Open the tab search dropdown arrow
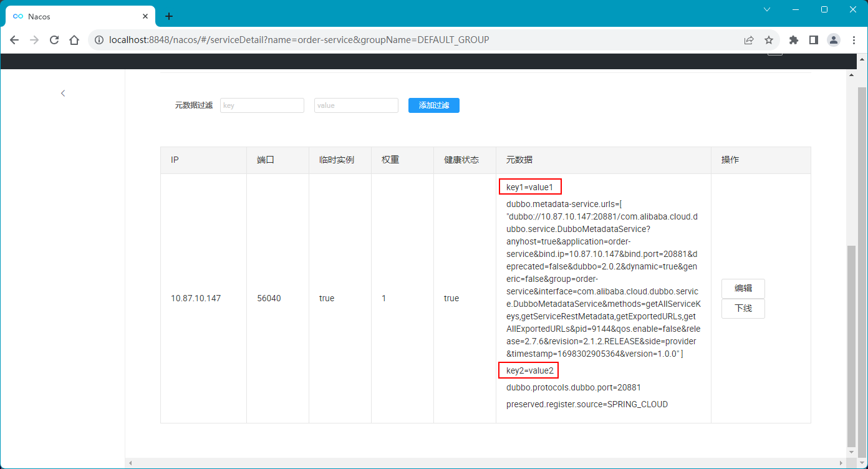 [767, 9]
